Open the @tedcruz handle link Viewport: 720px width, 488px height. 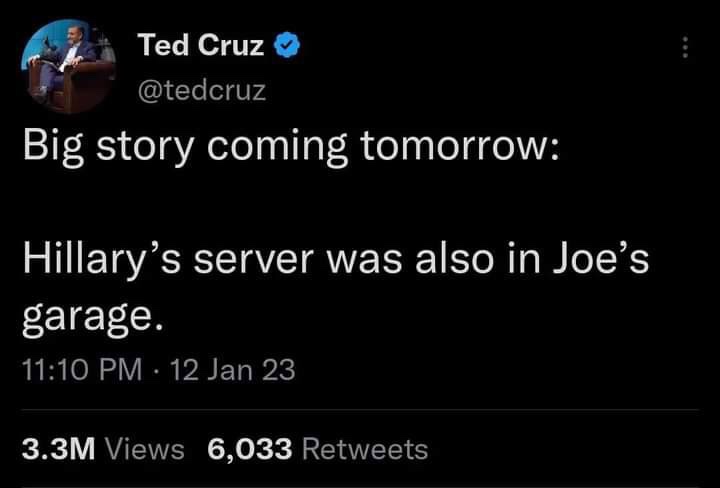pyautogui.click(x=201, y=91)
